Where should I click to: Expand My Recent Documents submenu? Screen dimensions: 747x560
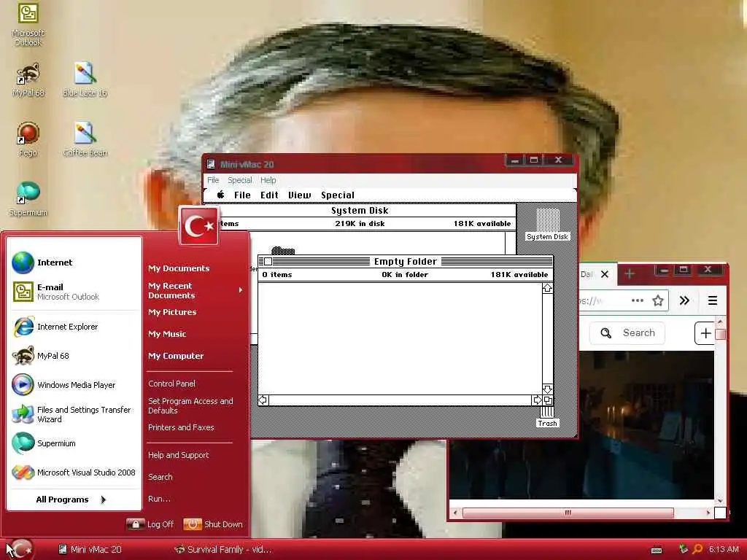(196, 290)
